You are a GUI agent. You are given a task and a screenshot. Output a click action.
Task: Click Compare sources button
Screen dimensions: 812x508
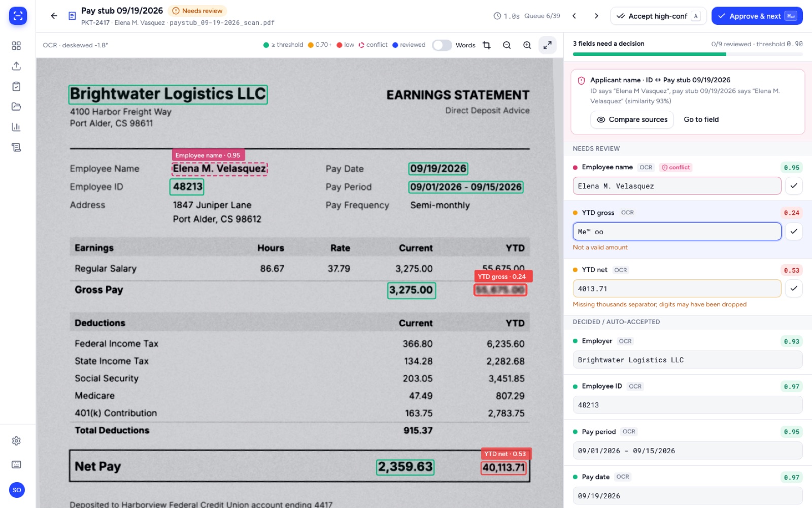[632, 119]
